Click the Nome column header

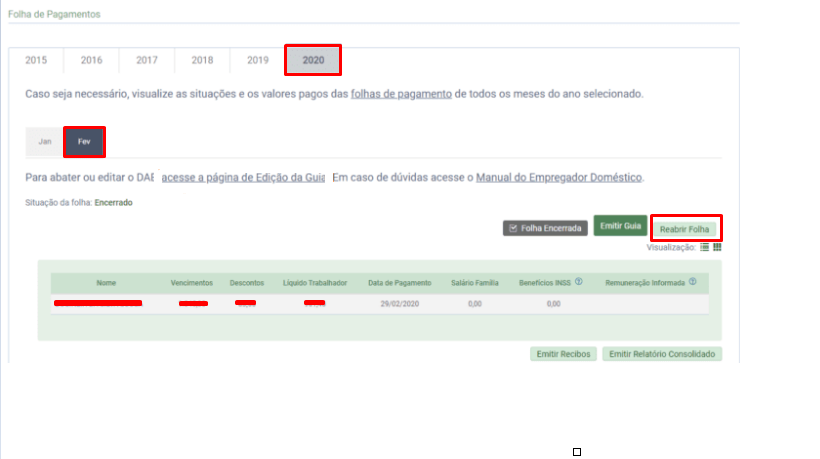(x=106, y=283)
